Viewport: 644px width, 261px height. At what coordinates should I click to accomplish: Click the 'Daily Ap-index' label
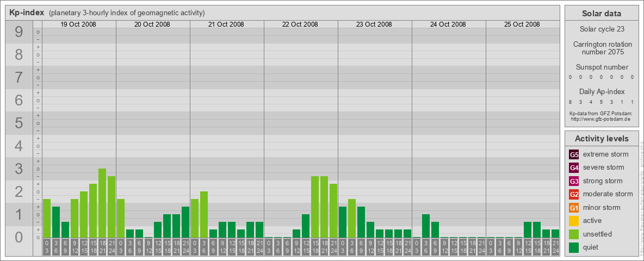[602, 91]
